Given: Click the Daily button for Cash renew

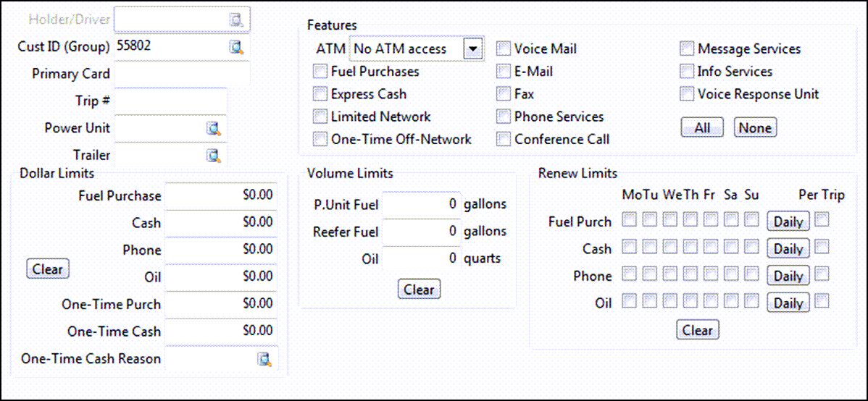Looking at the screenshot, I should [x=788, y=249].
